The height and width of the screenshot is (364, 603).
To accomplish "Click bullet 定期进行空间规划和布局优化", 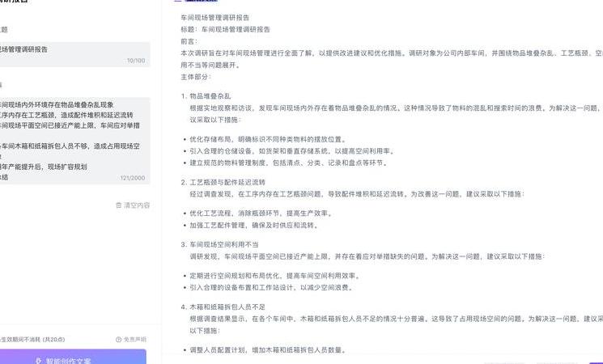I will 274,276.
